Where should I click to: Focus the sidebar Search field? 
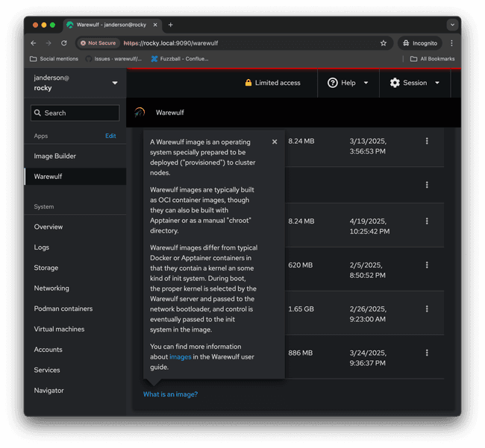coord(75,113)
